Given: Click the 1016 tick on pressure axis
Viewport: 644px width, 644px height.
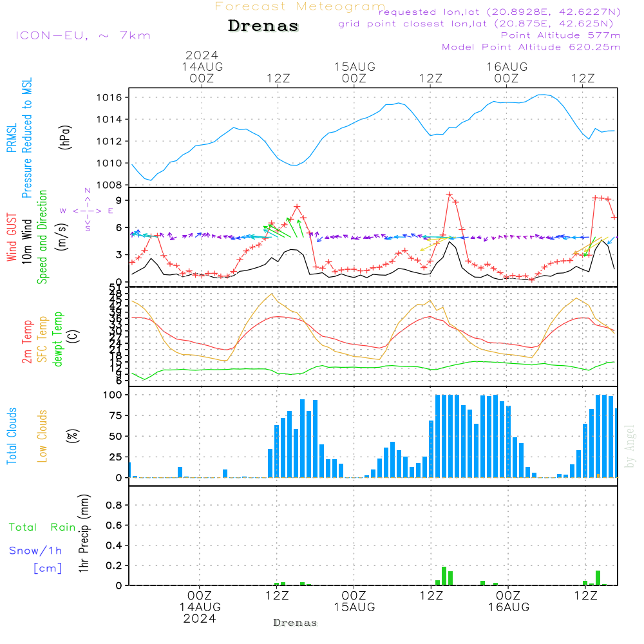Looking at the screenshot, I should [x=113, y=98].
